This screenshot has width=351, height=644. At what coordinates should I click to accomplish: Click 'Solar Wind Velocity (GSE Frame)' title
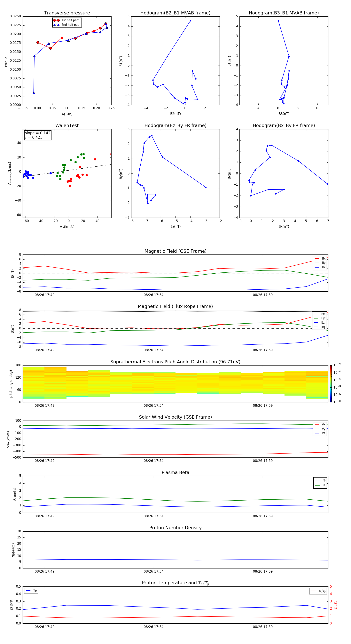point(175,417)
